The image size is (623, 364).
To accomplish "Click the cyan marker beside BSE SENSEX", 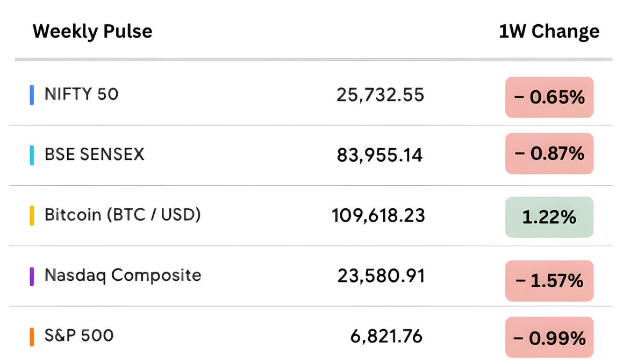I will click(32, 155).
